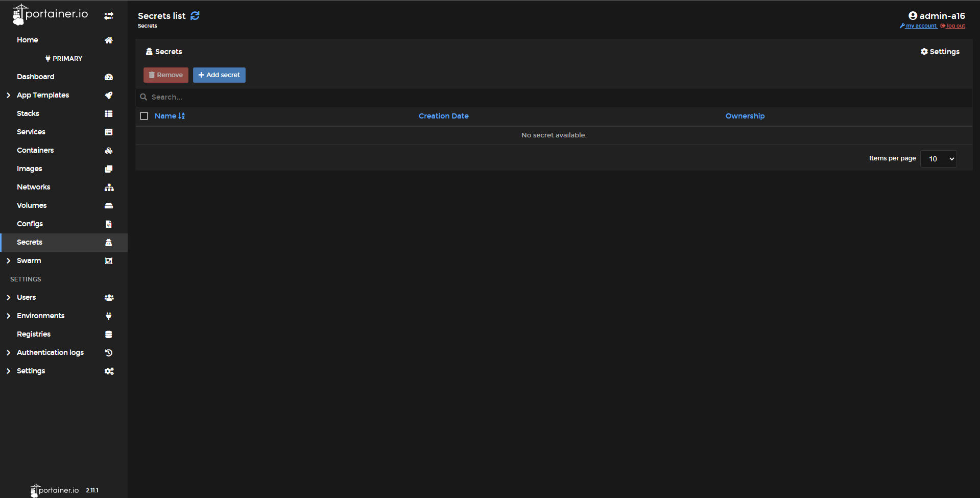
Task: Click the refresh icon beside Secrets list
Action: [195, 16]
